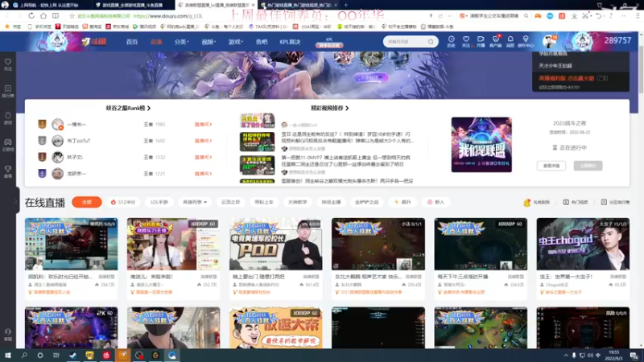Click the 查看详情 button for 2022战斗之夜

pyautogui.click(x=551, y=166)
